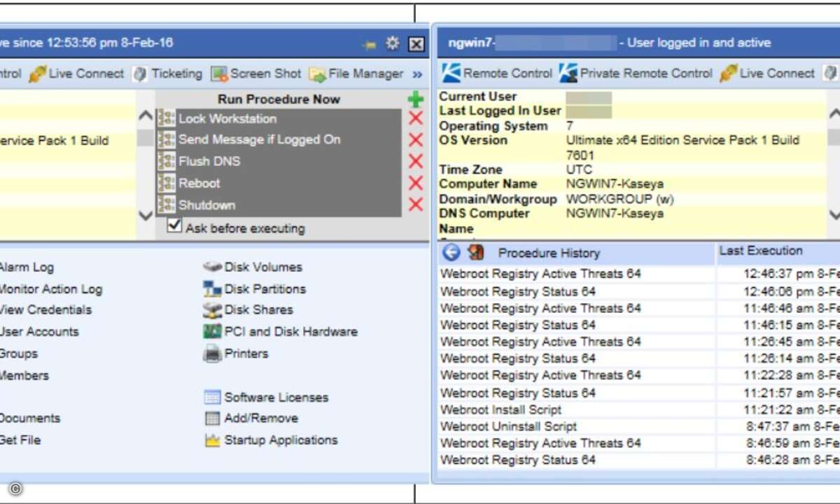840x504 pixels.
Task: Delete Shutdown procedure with red X
Action: click(x=416, y=204)
